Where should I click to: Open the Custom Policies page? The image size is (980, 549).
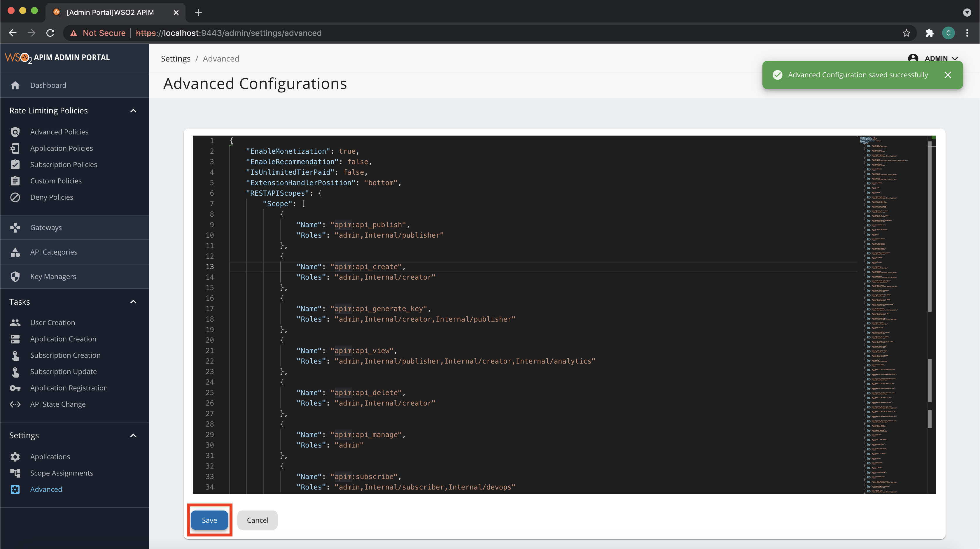click(x=55, y=180)
